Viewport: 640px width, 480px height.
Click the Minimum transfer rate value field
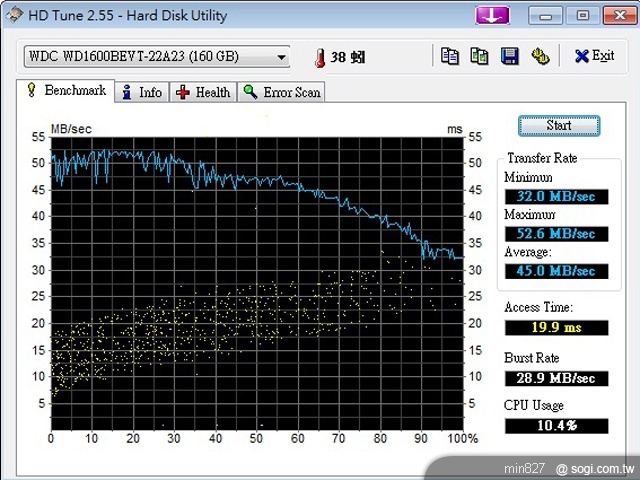click(x=556, y=196)
